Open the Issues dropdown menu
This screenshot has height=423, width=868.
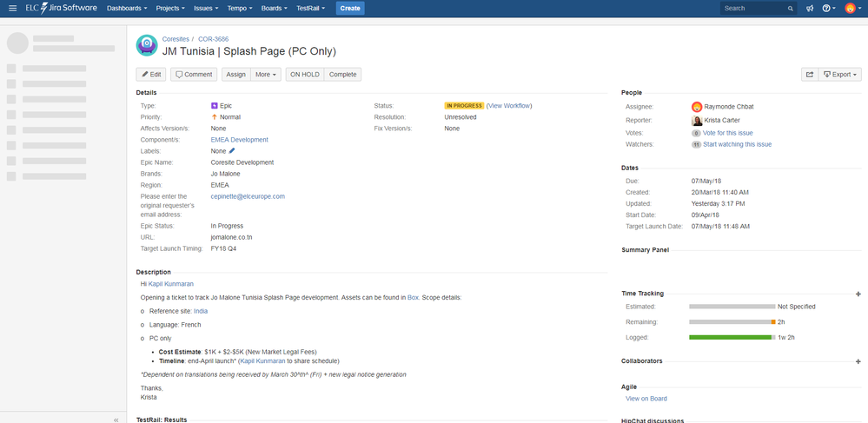click(206, 9)
